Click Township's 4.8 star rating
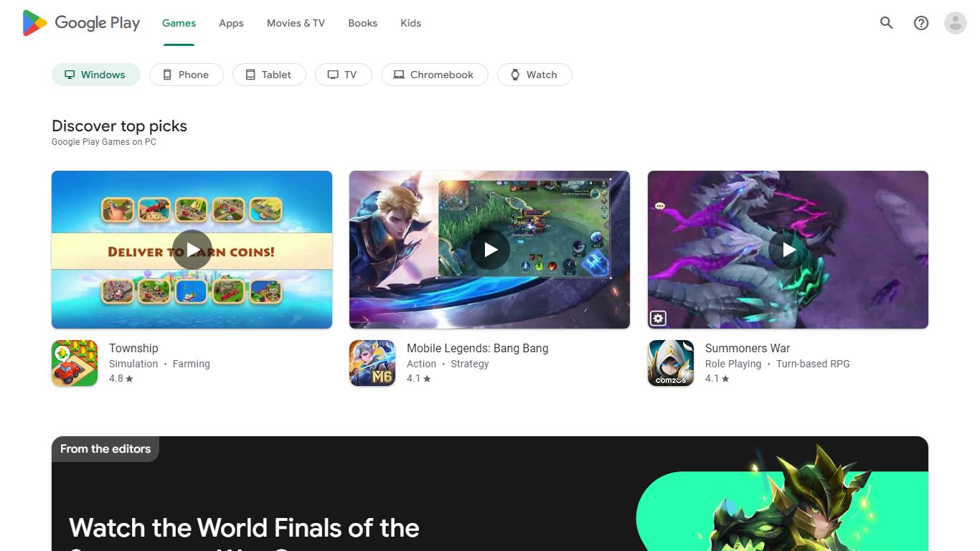The width and height of the screenshot is (980, 551). (121, 378)
